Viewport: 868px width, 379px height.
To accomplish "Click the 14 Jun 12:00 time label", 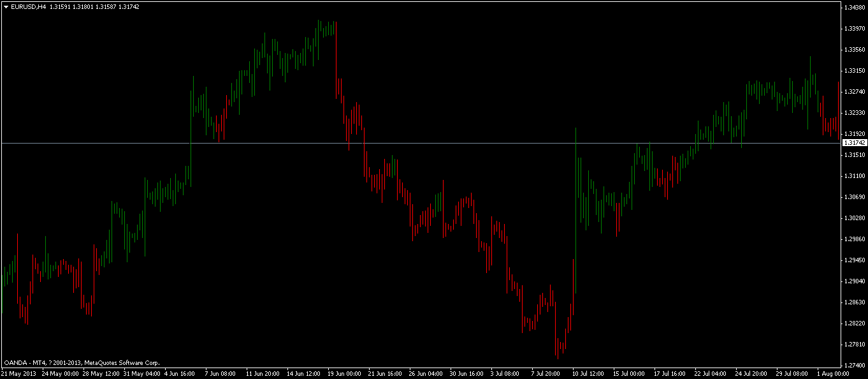I will coord(305,373).
